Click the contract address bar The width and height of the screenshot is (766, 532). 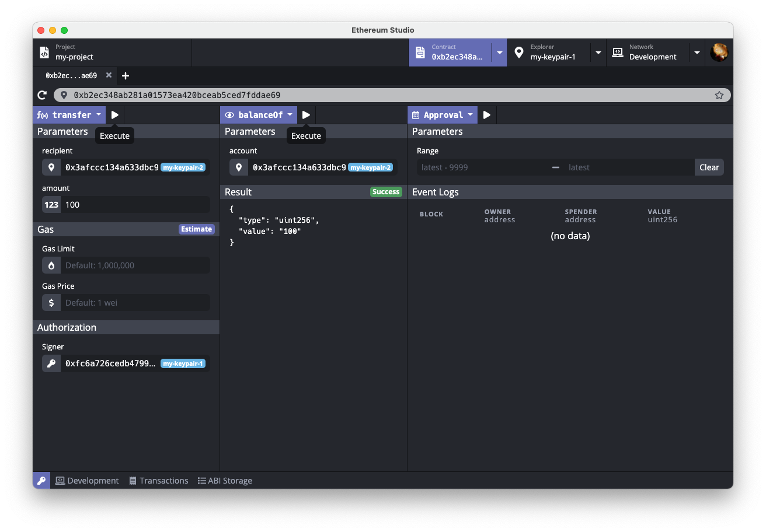(x=392, y=95)
